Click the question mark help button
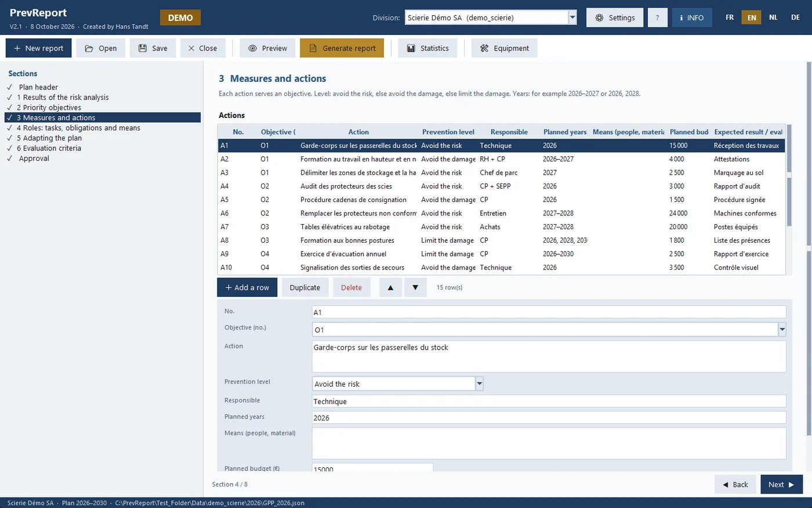Screen dimensions: 812x508 point(658,17)
